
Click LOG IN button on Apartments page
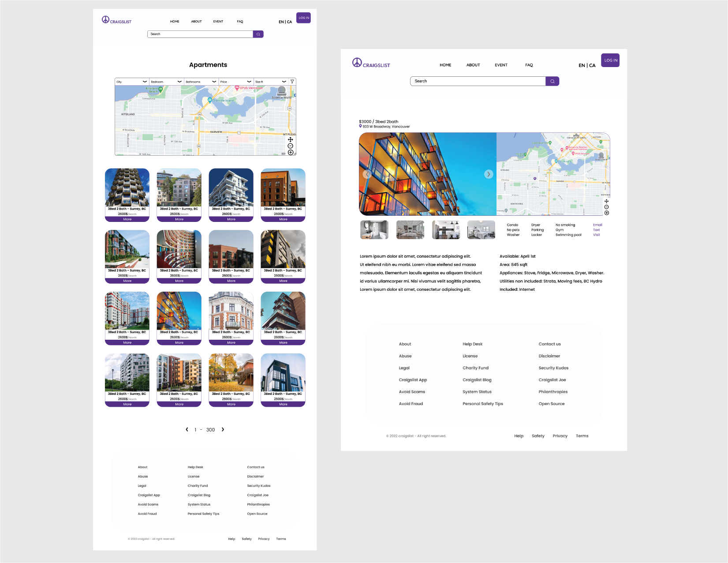coord(303,18)
